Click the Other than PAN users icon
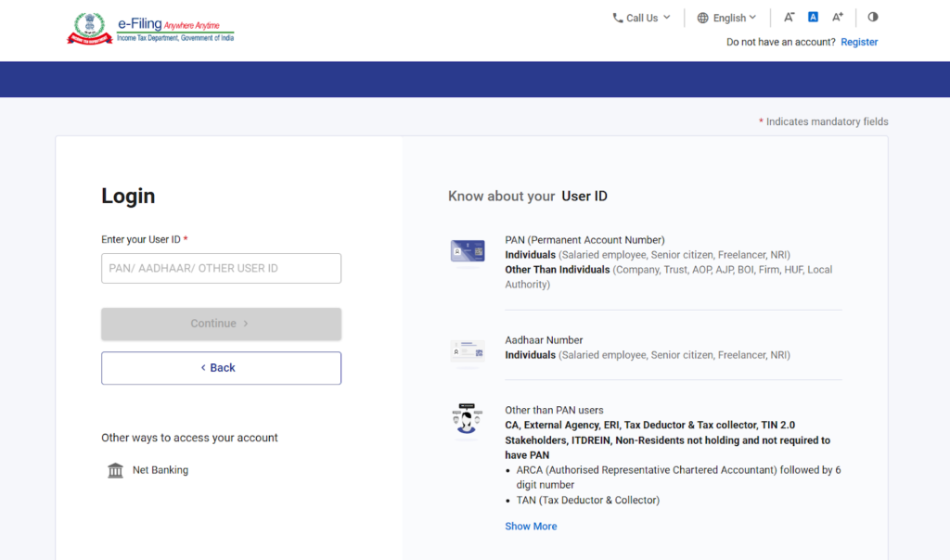The image size is (950, 560). click(x=468, y=420)
